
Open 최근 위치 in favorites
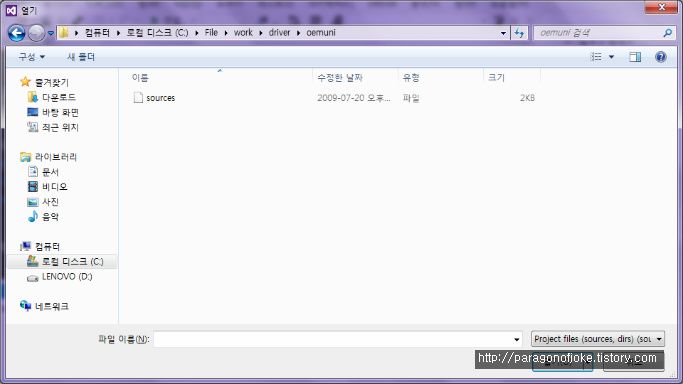coord(60,127)
